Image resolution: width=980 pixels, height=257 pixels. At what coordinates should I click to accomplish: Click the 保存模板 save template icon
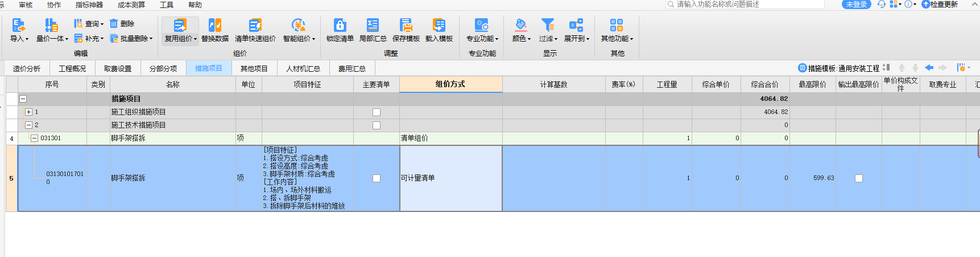point(406,25)
